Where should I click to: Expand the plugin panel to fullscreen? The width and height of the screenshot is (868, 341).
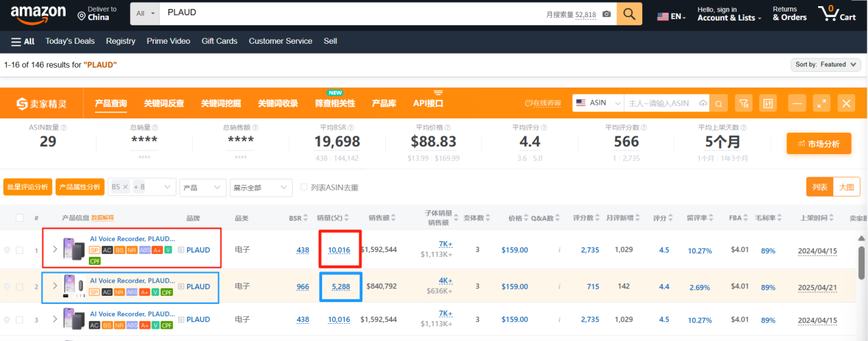821,103
